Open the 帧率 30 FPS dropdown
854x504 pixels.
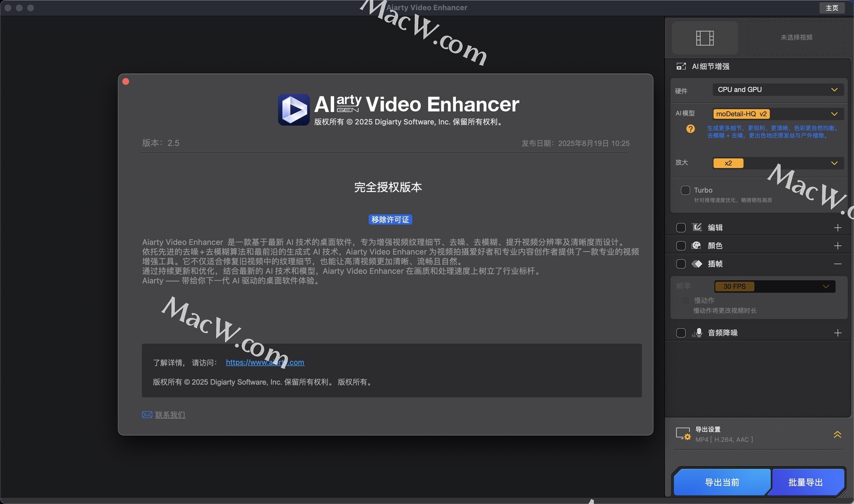pos(774,286)
